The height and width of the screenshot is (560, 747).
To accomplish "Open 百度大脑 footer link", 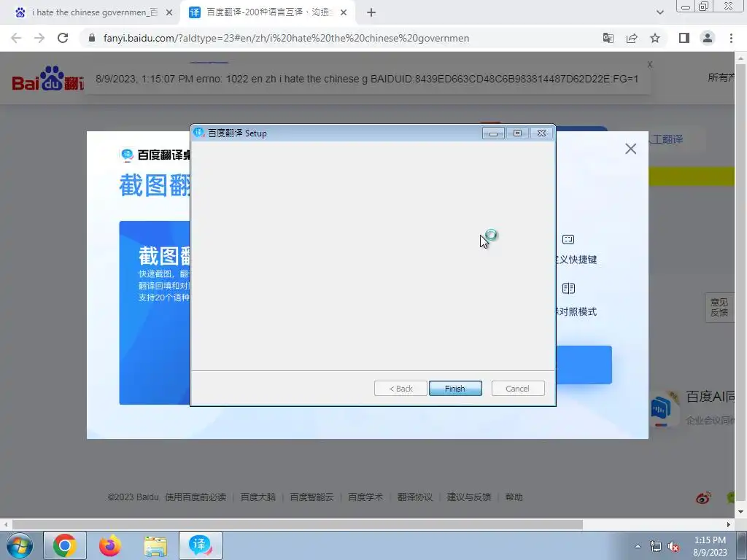I will 258,497.
